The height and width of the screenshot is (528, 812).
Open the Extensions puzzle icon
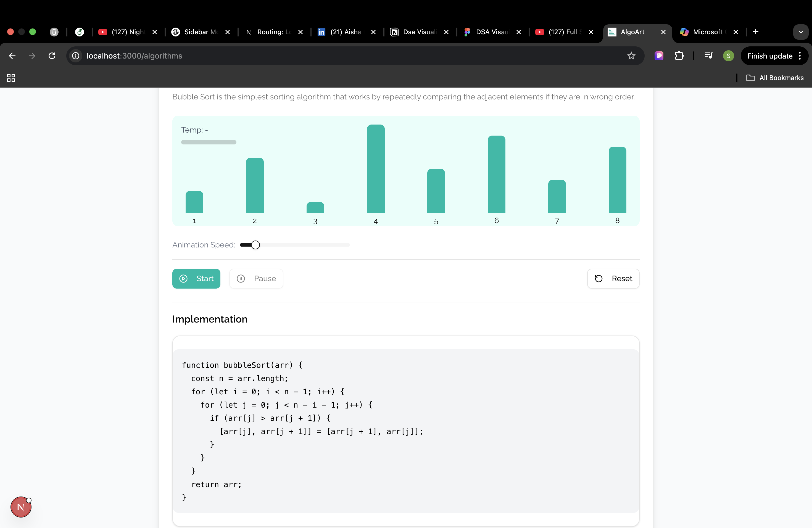tap(679, 56)
